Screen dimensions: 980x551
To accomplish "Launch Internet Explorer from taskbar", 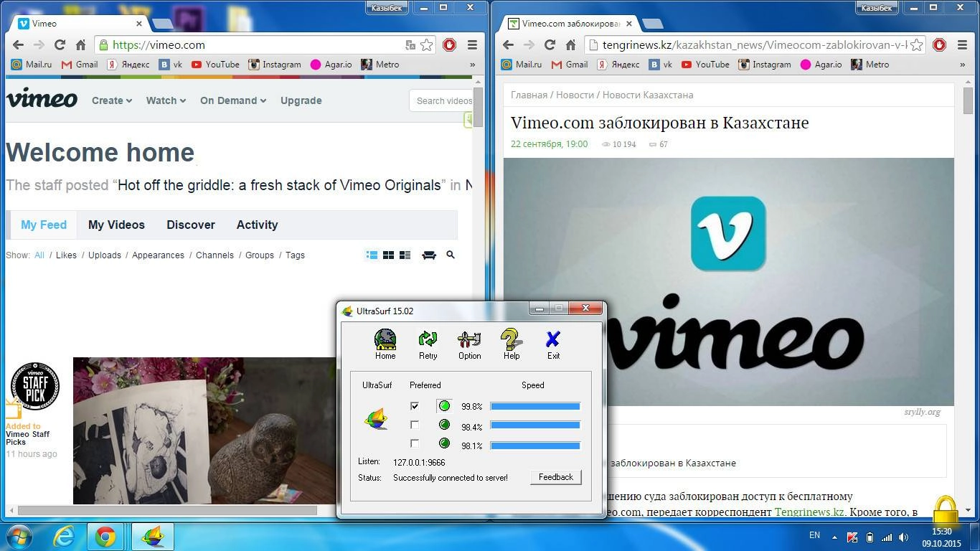I will click(64, 537).
